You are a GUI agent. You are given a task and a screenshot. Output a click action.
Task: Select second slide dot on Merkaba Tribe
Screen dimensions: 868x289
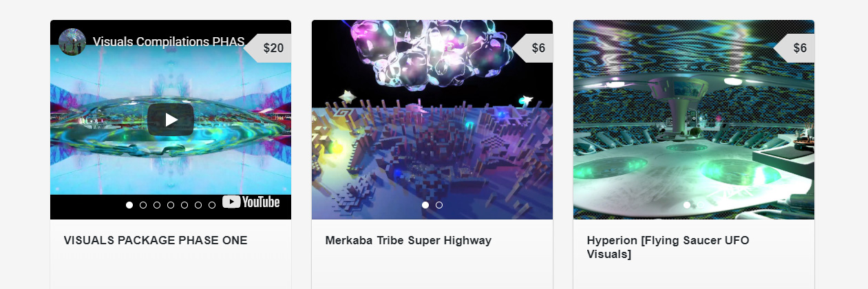point(439,205)
